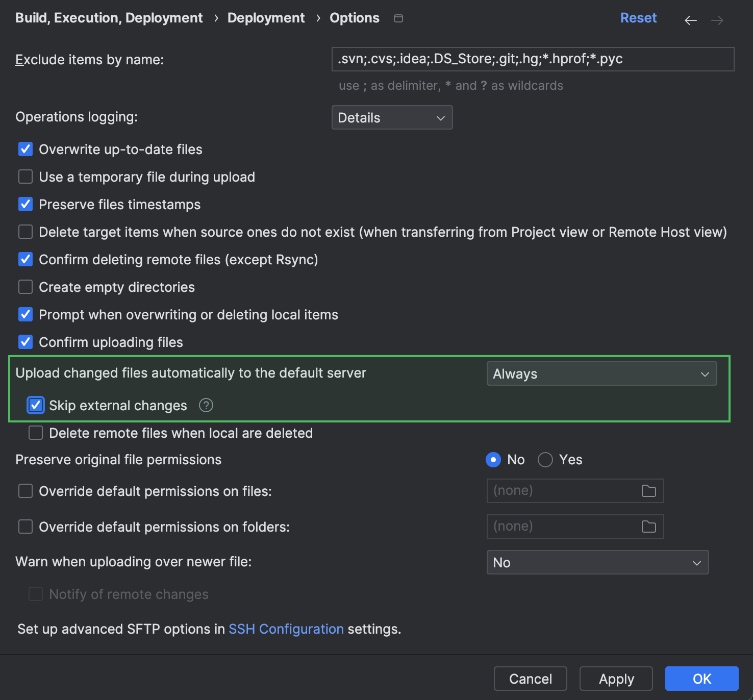Browse folder for default file permissions override
Viewport: 753px width, 700px height.
(x=649, y=490)
